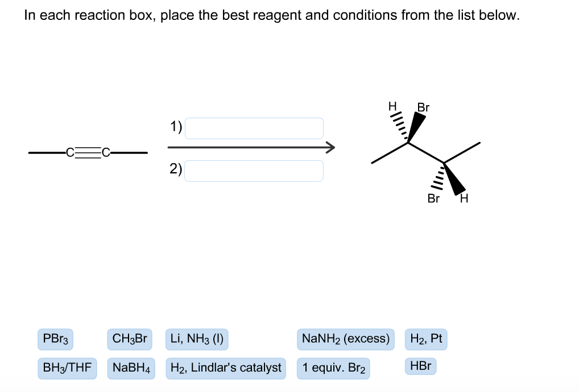Viewport: 579px width, 392px height.
Task: Click the Br label on the product
Action: coord(424,107)
